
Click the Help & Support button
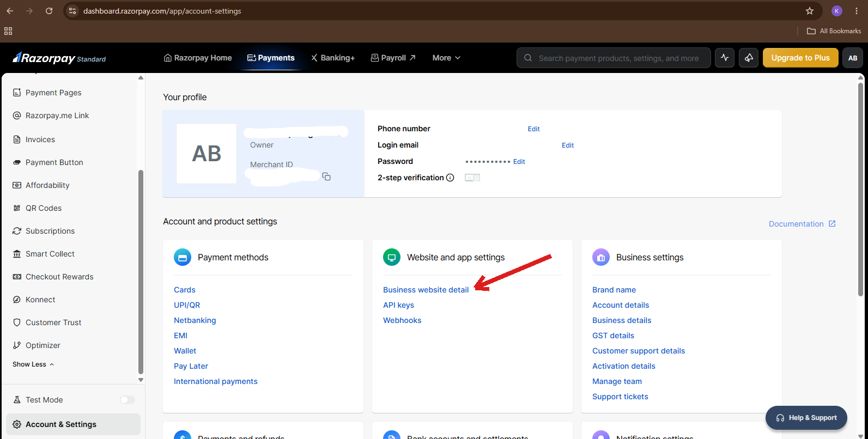[806, 418]
